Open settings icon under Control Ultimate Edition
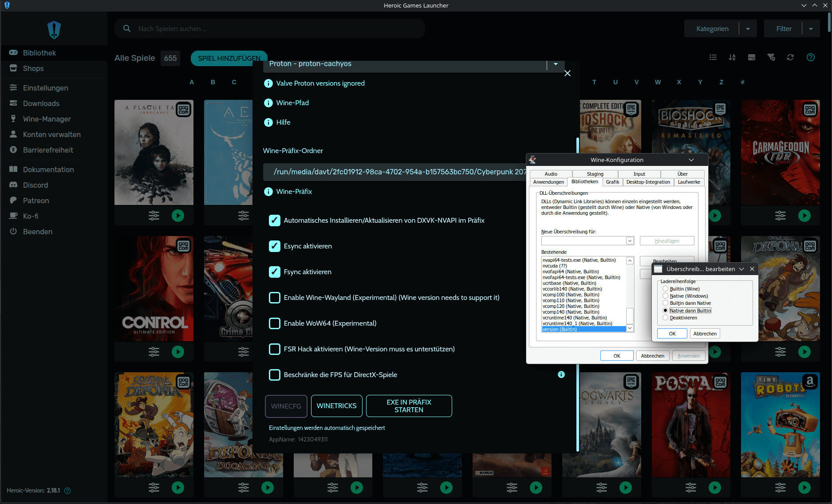Image resolution: width=832 pixels, height=504 pixels. [x=154, y=352]
